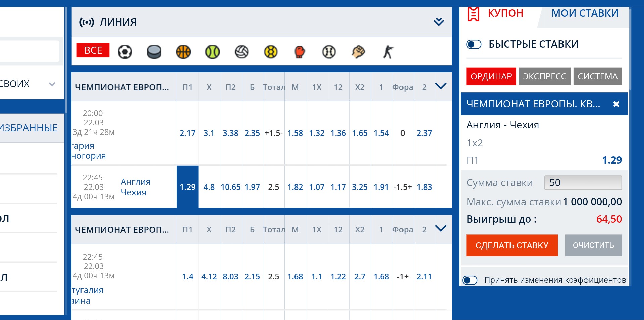Choose the basketball sport filter
The height and width of the screenshot is (320, 644).
[x=183, y=52]
